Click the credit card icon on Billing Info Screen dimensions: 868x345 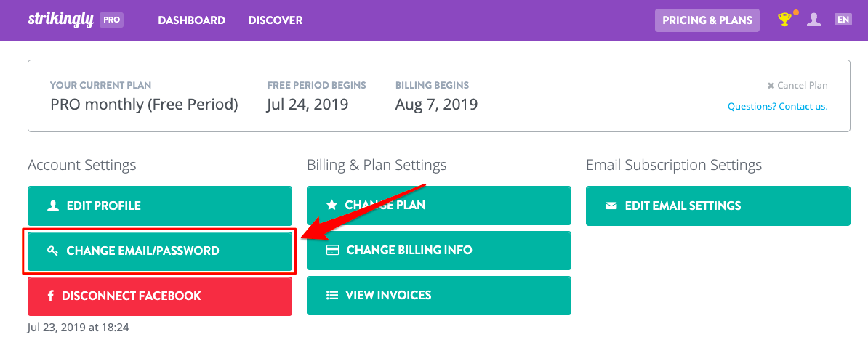(x=332, y=250)
